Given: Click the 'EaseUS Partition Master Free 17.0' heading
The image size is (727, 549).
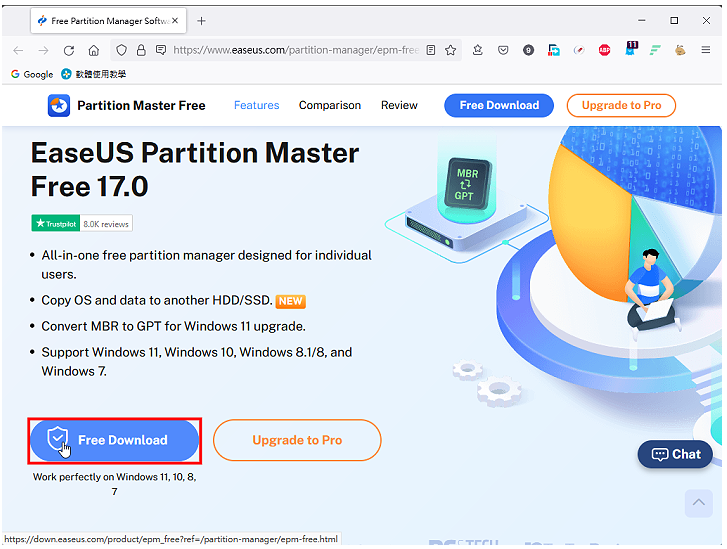Looking at the screenshot, I should (195, 170).
